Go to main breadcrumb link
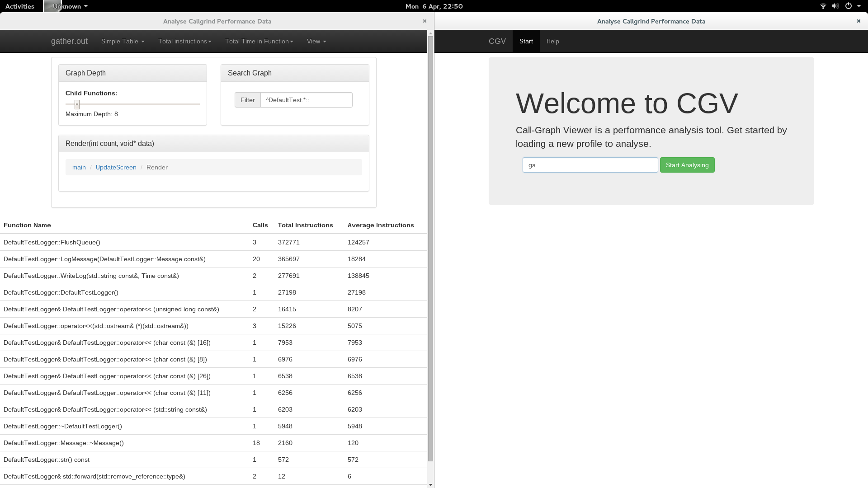 click(79, 167)
